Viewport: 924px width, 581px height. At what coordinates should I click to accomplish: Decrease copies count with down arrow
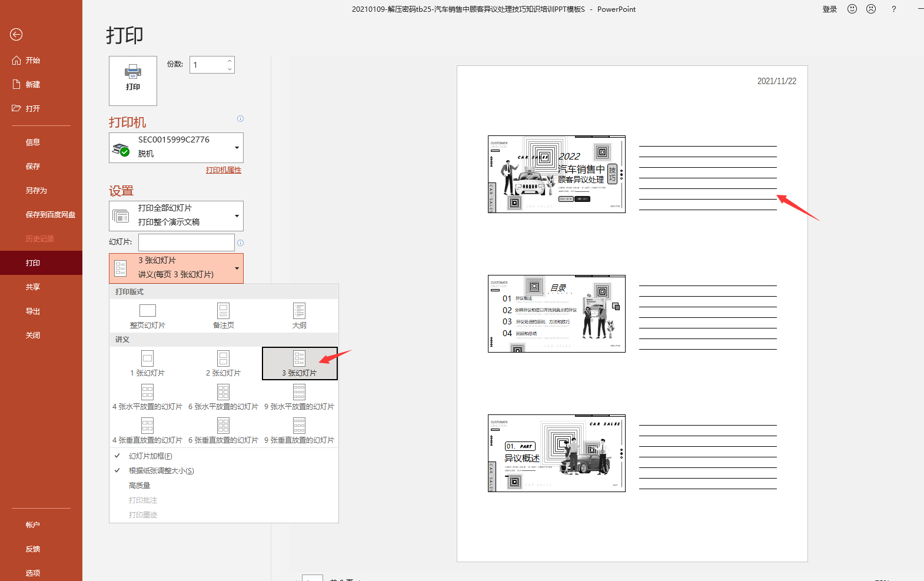[230, 69]
